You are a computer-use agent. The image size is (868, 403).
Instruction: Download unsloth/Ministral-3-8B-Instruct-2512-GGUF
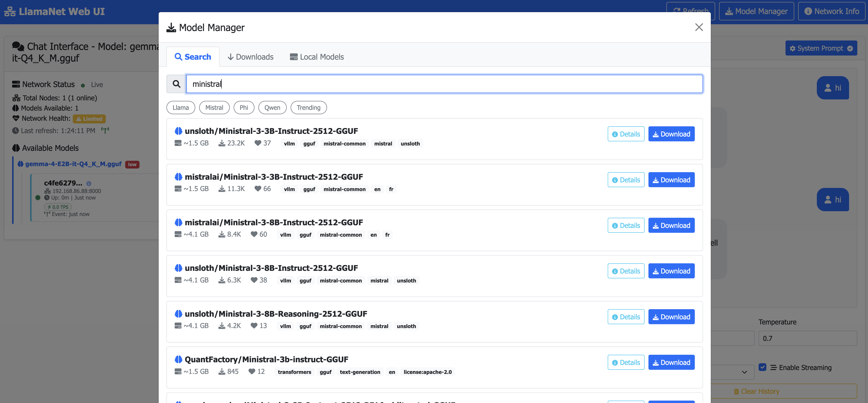671,271
